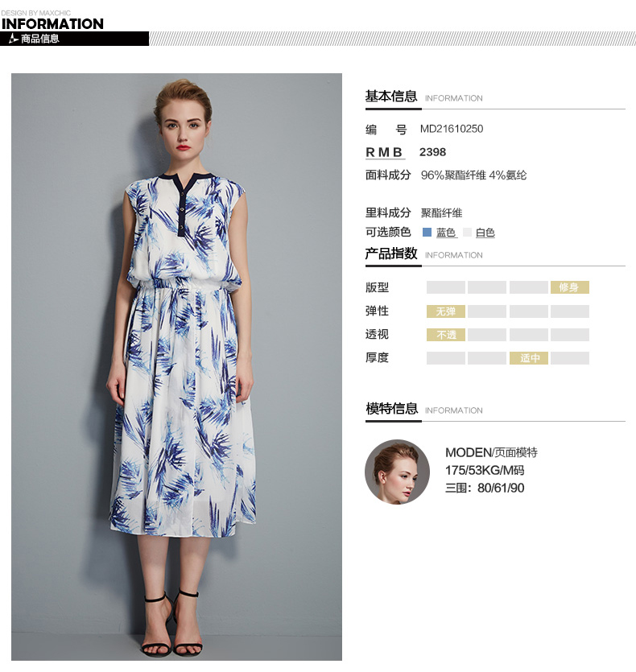Viewport: 636px width, 672px height.
Task: Click the 产品指数 section heading
Action: pyautogui.click(x=391, y=253)
